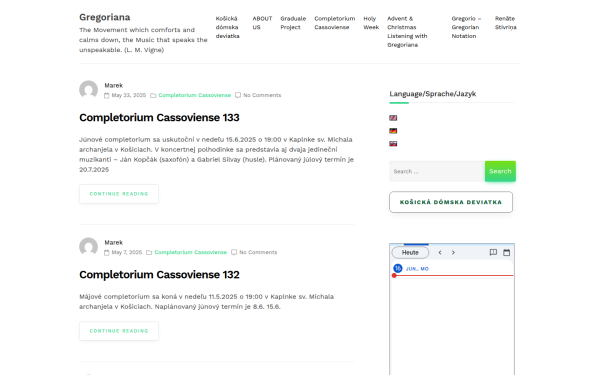Open Completorium Cassoviense category on May 7 post
This screenshot has width=600, height=375.
tap(191, 252)
